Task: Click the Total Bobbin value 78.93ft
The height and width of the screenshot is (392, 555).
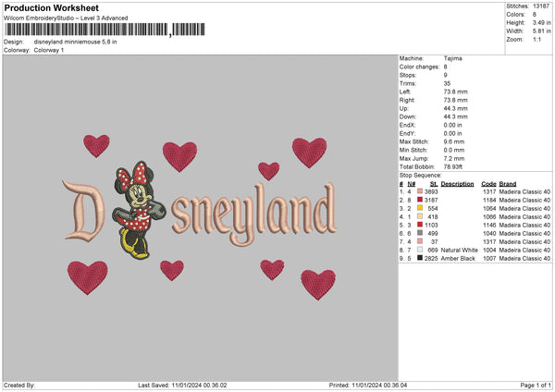Action: click(x=453, y=167)
